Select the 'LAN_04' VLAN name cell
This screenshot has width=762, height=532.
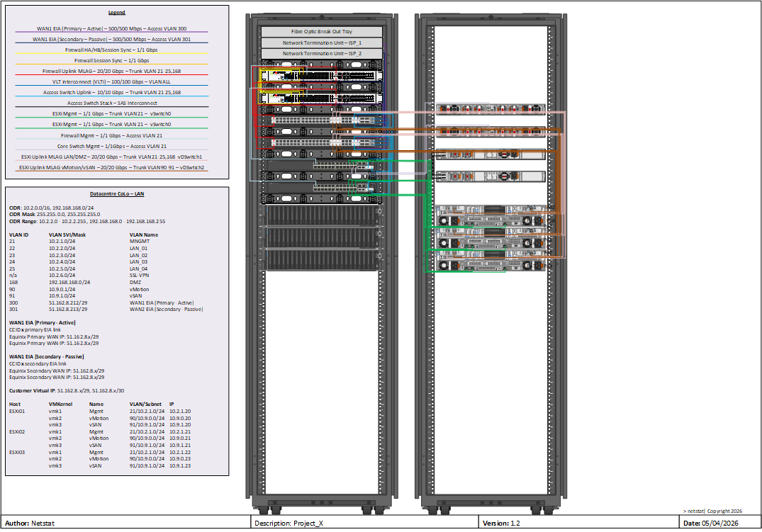[x=138, y=269]
